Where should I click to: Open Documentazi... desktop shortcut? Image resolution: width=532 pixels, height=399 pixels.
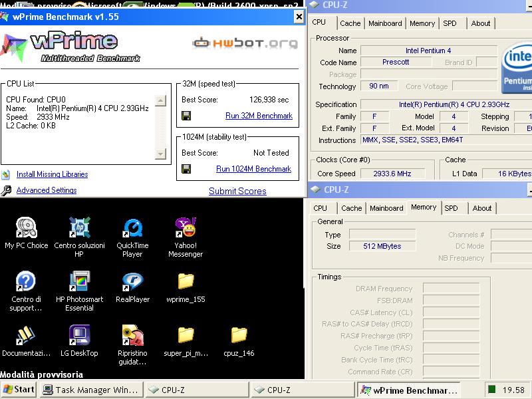tap(26, 340)
